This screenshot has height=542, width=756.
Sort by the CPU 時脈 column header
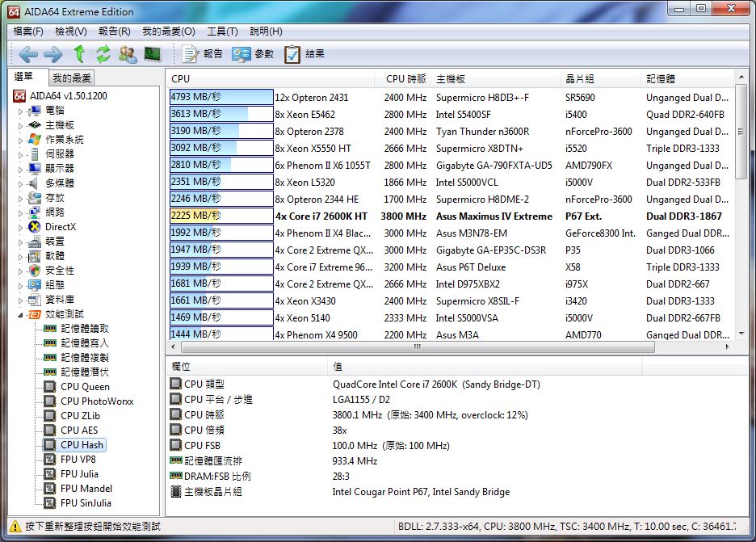(403, 78)
